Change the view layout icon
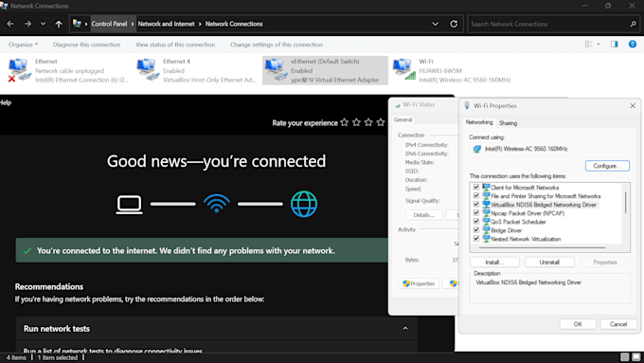This screenshot has width=644, height=363. click(x=588, y=44)
